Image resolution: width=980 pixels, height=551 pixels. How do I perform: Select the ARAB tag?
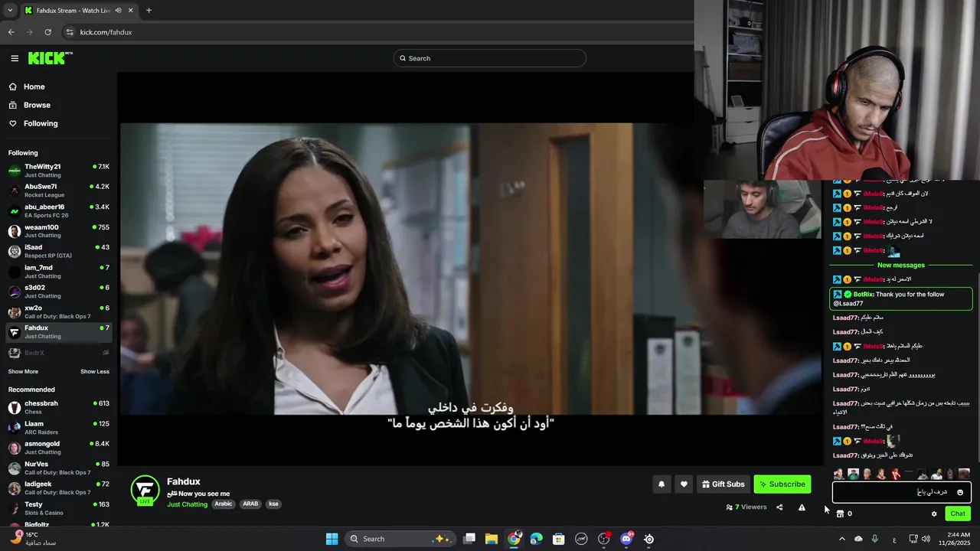[250, 504]
